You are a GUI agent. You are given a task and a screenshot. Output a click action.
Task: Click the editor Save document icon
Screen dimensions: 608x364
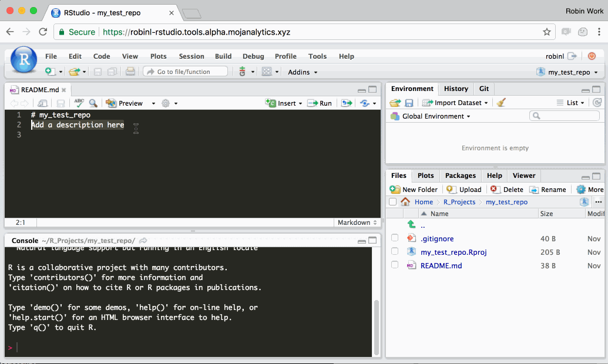61,103
